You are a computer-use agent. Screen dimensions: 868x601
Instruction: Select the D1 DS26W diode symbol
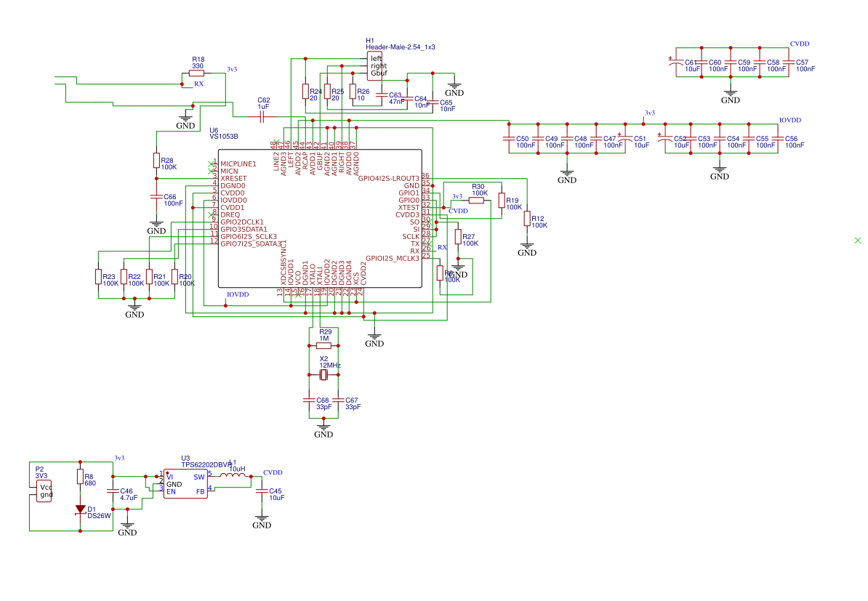coord(80,511)
